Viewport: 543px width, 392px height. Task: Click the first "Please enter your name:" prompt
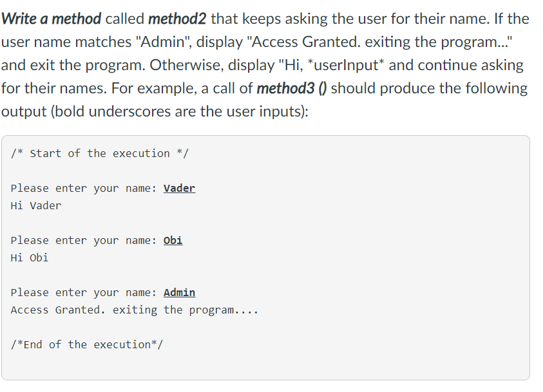pos(84,189)
